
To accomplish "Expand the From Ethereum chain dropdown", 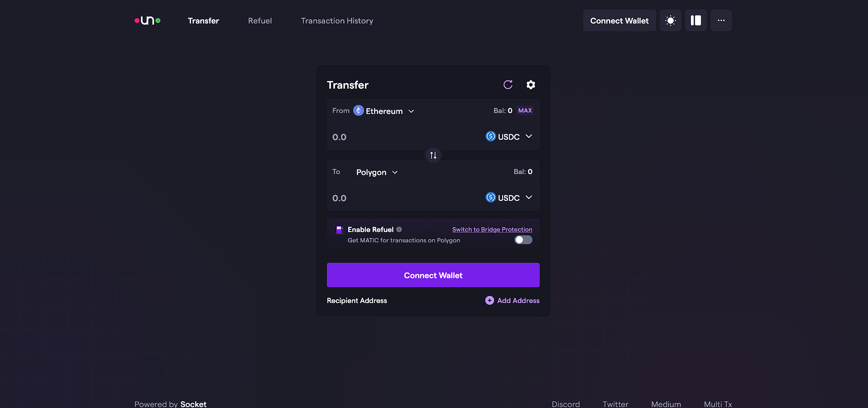I will click(384, 111).
